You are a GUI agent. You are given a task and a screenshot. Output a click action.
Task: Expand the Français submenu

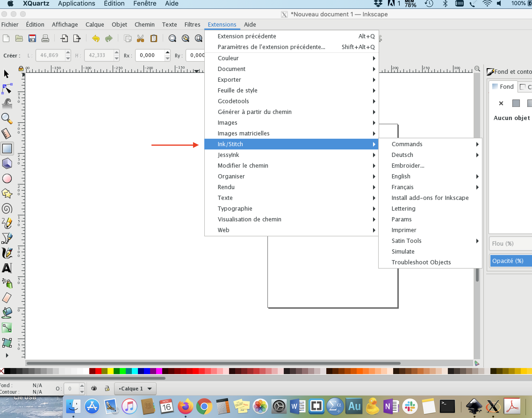[430, 187]
